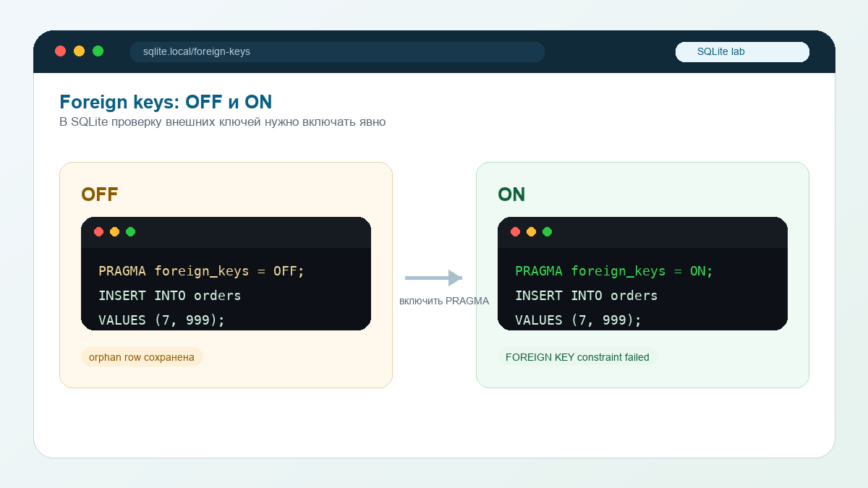Click red dot in OFF terminal window
This screenshot has height=488, width=868.
pos(99,232)
